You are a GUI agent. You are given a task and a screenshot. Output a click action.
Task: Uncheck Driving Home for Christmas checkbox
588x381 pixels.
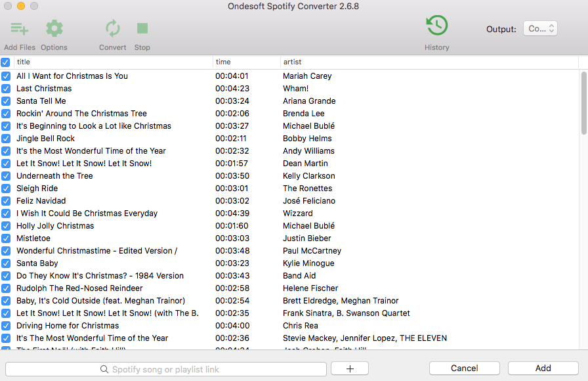[x=6, y=325]
